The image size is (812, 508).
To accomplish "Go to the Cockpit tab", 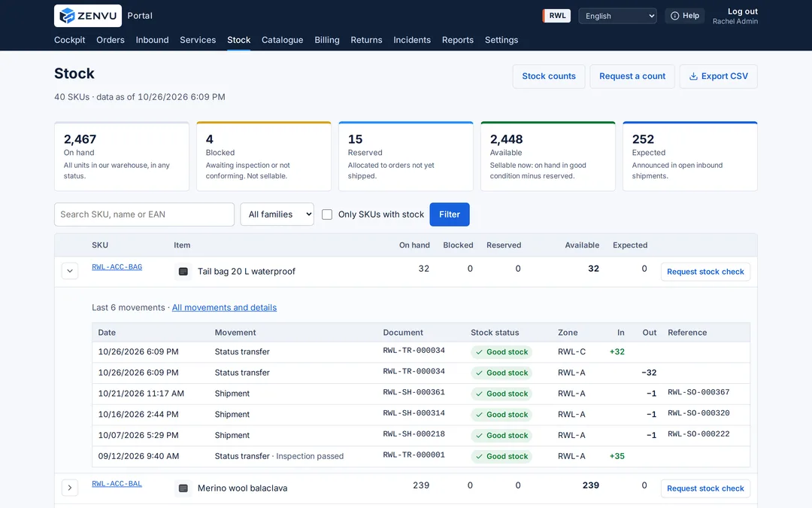I will 69,40.
